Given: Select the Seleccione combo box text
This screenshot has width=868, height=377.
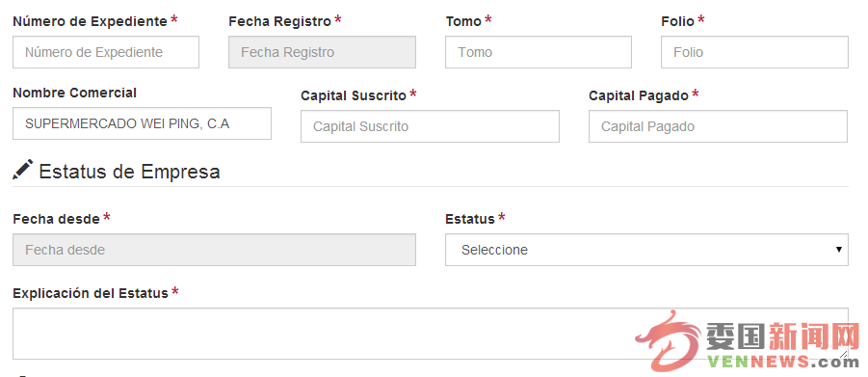Looking at the screenshot, I should point(494,250).
